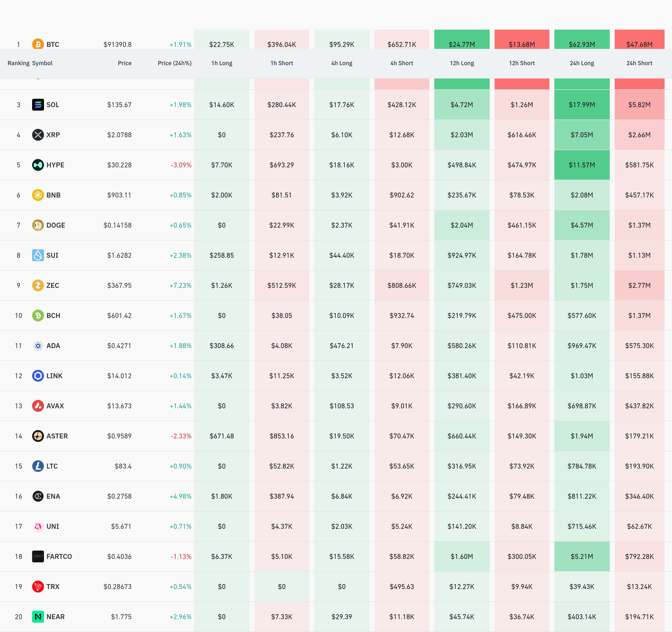Click the XRP coin icon
This screenshot has height=632, width=672.
(x=38, y=135)
